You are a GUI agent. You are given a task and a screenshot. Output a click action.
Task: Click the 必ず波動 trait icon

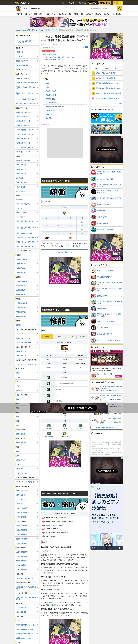(48, 389)
